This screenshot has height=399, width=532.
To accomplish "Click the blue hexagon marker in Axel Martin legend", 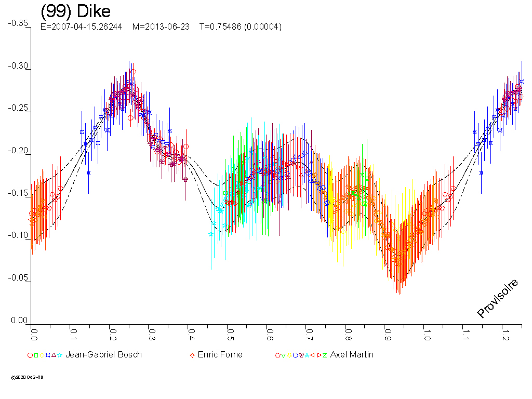I will (x=295, y=355).
